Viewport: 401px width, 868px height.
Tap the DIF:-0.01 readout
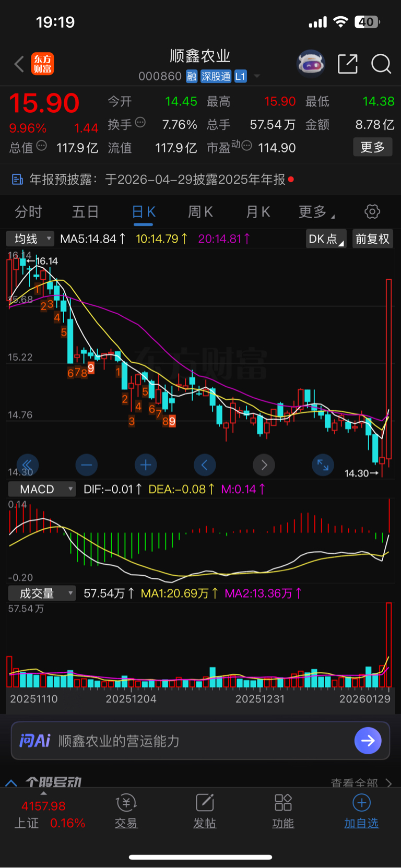(x=113, y=489)
